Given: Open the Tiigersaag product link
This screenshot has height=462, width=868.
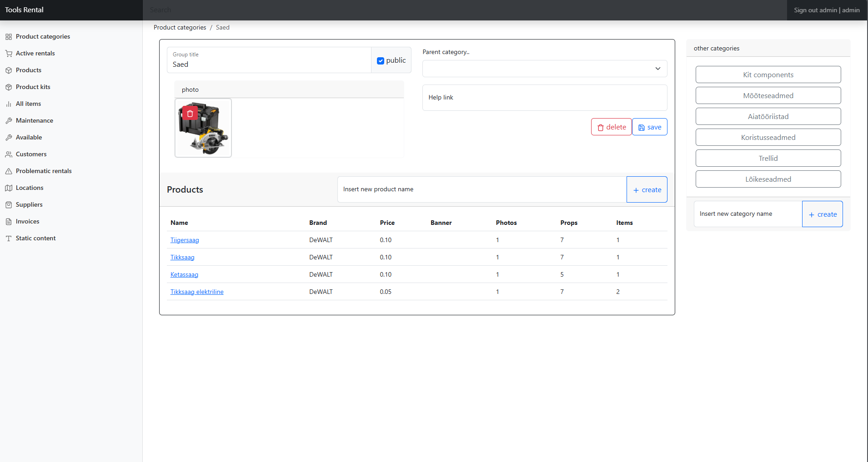Looking at the screenshot, I should point(185,240).
